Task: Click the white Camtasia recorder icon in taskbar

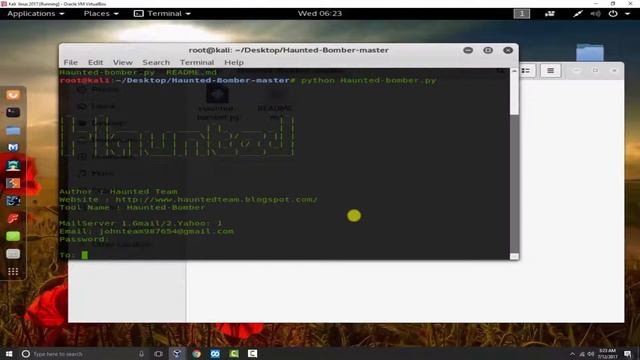Action: (253, 353)
